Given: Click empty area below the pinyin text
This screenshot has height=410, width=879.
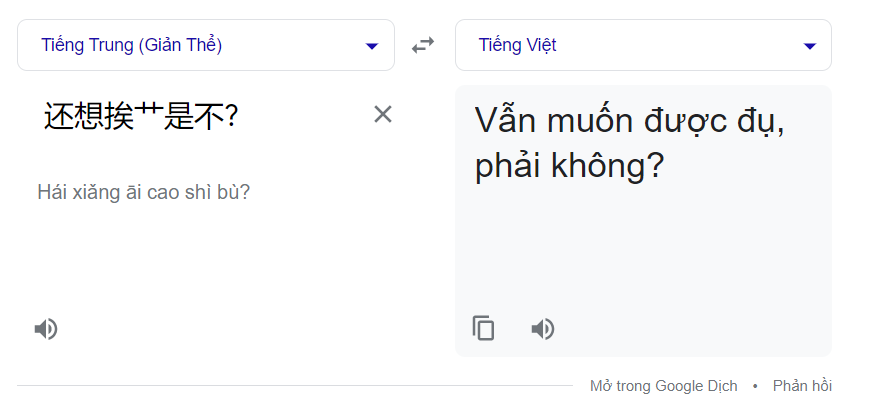Looking at the screenshot, I should click(x=206, y=258).
